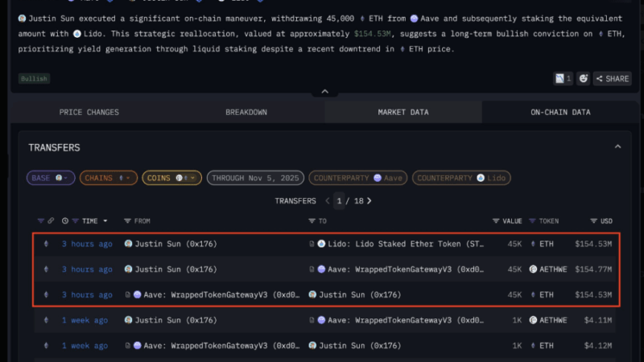Click the USD column filter icon

point(593,220)
